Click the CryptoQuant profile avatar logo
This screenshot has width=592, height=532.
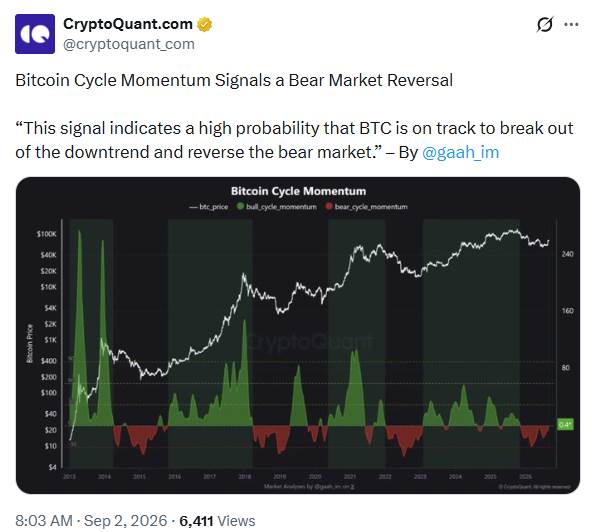tap(35, 34)
